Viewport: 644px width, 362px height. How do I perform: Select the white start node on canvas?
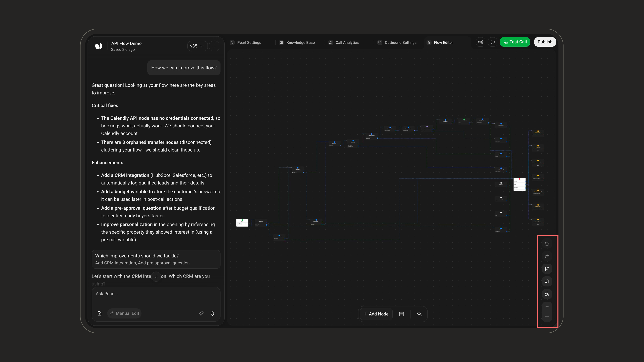tap(242, 223)
